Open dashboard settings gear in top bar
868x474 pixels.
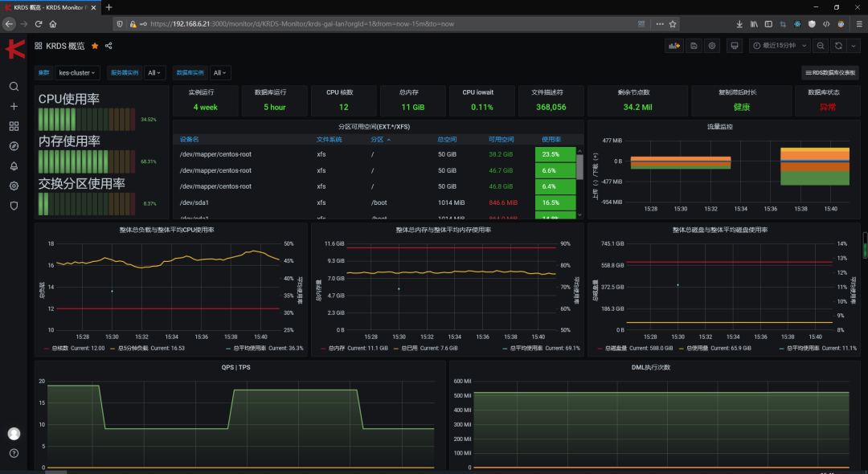[x=712, y=46]
